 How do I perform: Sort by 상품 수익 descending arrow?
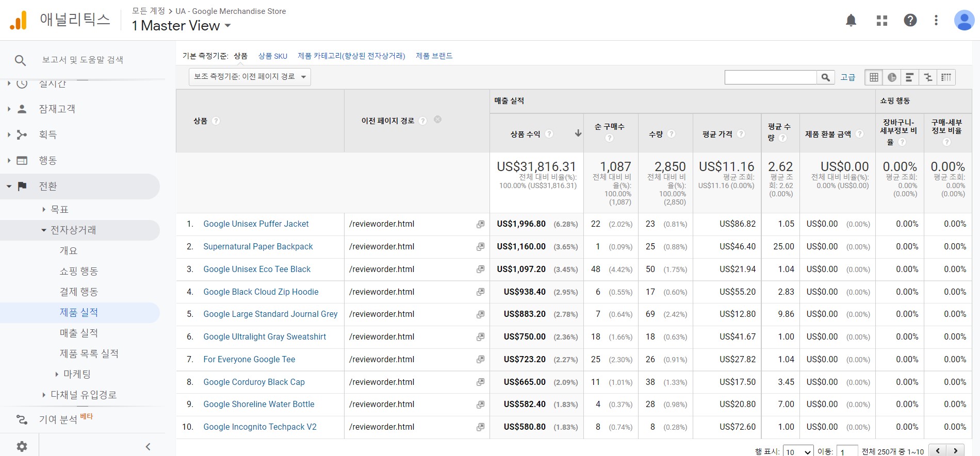coord(578,133)
